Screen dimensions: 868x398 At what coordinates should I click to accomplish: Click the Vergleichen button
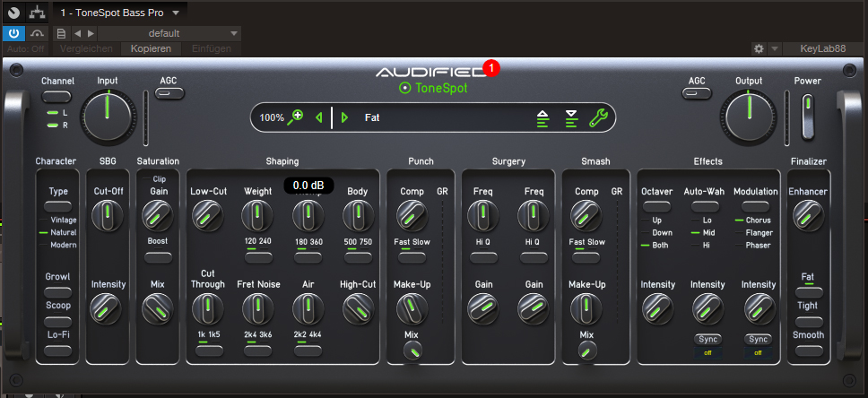[86, 48]
